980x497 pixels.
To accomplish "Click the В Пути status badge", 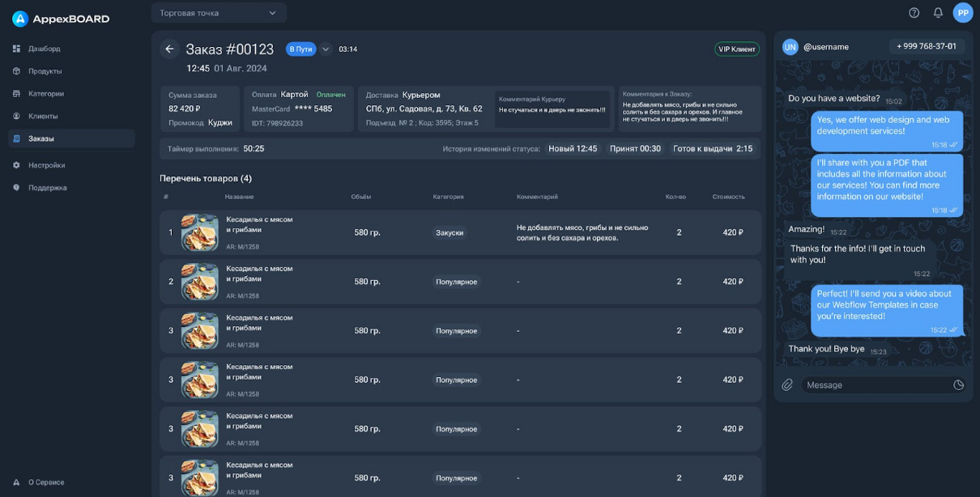I will click(x=300, y=49).
